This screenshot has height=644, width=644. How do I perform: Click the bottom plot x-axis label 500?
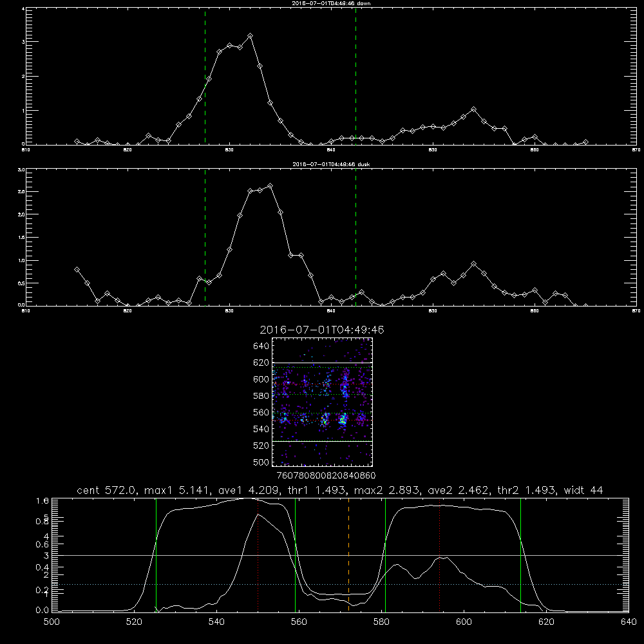pyautogui.click(x=52, y=622)
